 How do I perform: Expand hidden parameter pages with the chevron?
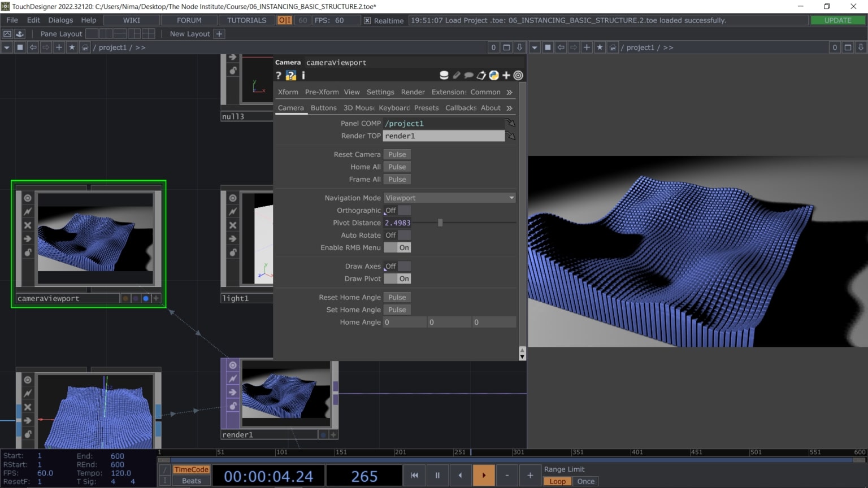(509, 91)
